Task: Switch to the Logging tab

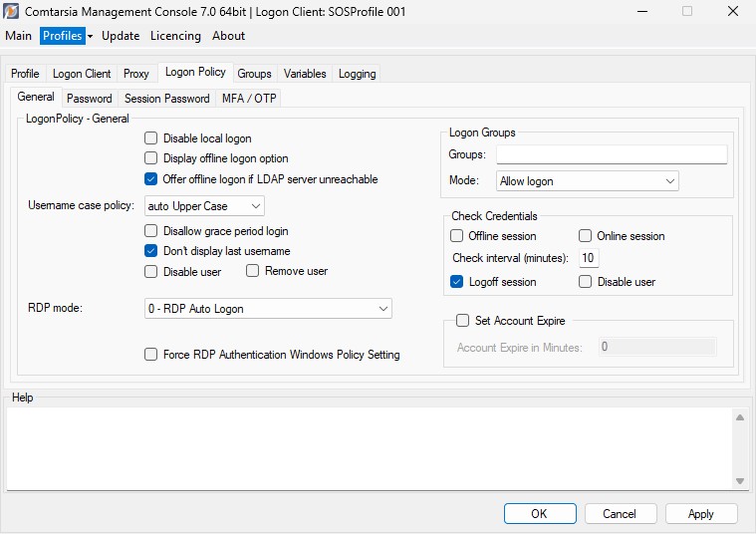Action: [x=357, y=74]
